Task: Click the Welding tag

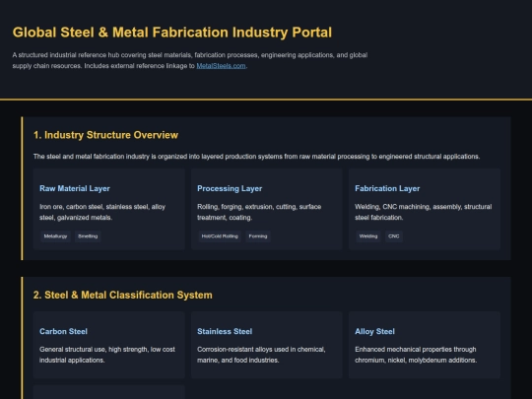Action: pos(368,236)
